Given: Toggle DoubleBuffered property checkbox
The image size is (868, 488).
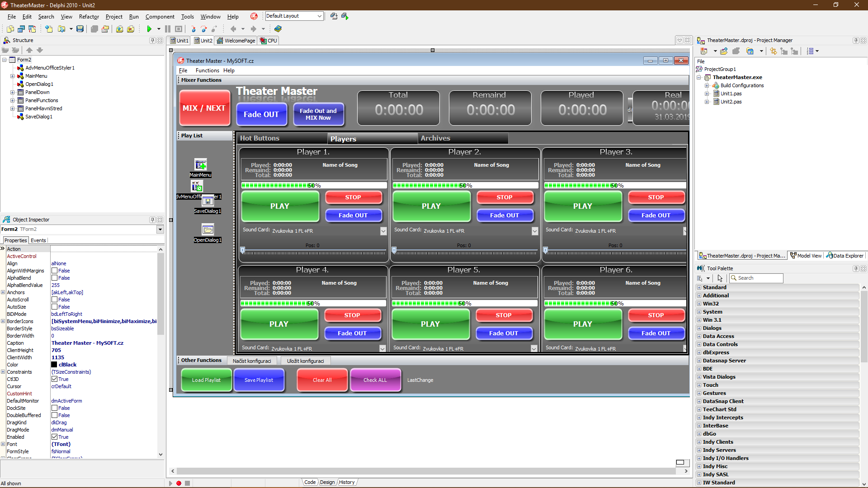Looking at the screenshot, I should (54, 415).
